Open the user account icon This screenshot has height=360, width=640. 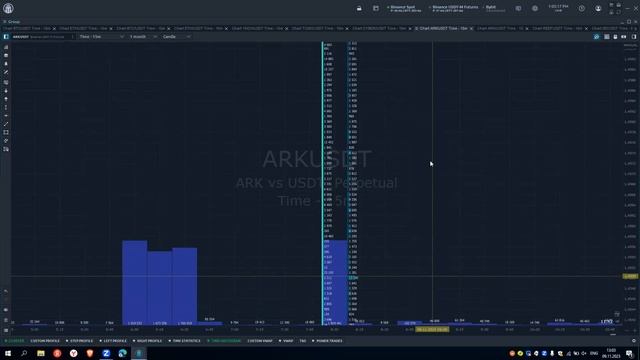point(598,8)
